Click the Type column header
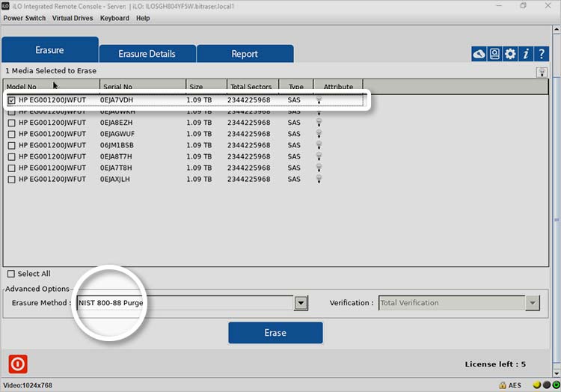 pos(296,87)
